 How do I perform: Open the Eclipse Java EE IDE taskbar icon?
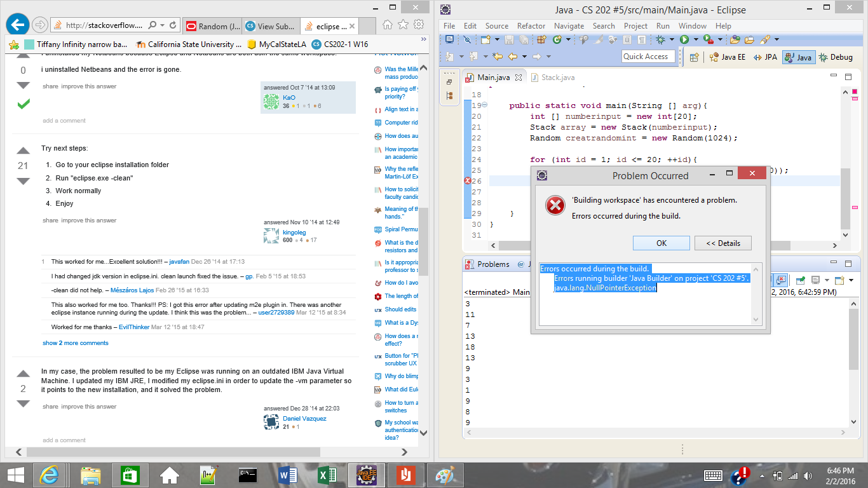367,475
